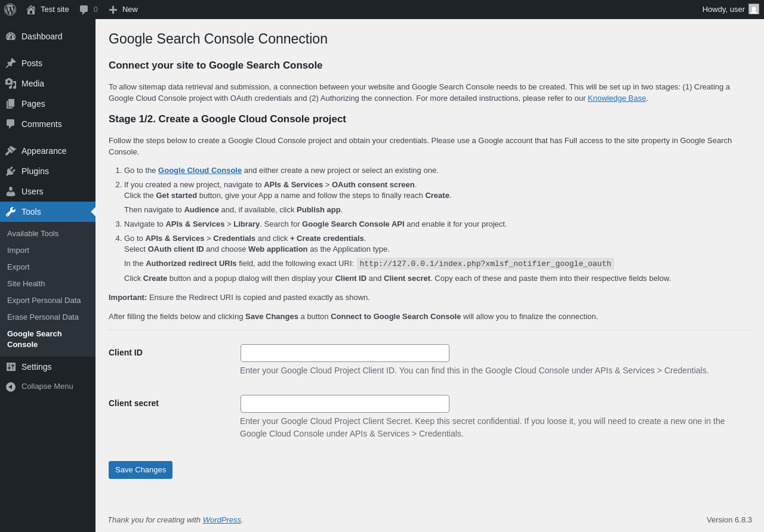Open the Knowledge Base link
Viewport: 764px width, 532px height.
click(x=617, y=98)
